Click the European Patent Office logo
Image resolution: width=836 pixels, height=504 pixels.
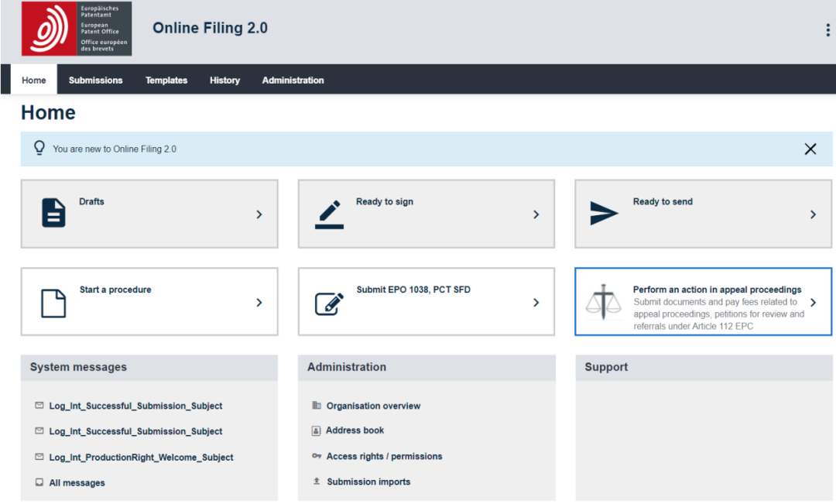(x=76, y=29)
